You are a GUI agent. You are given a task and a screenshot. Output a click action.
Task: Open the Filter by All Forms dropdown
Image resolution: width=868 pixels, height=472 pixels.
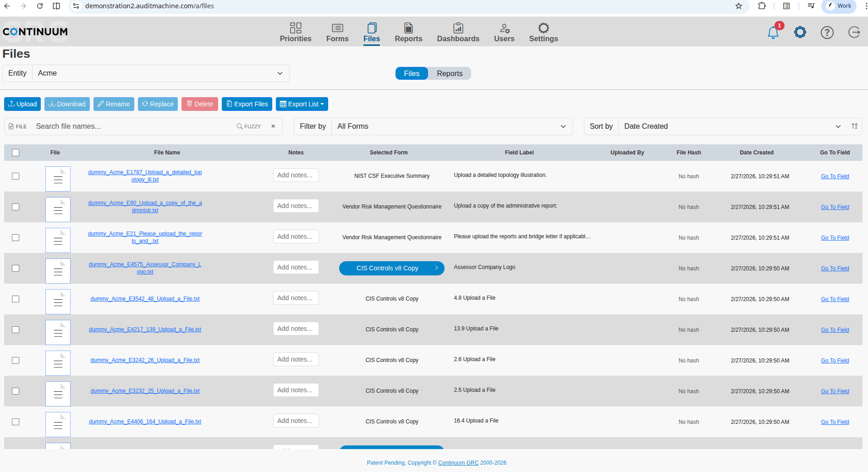pyautogui.click(x=451, y=126)
